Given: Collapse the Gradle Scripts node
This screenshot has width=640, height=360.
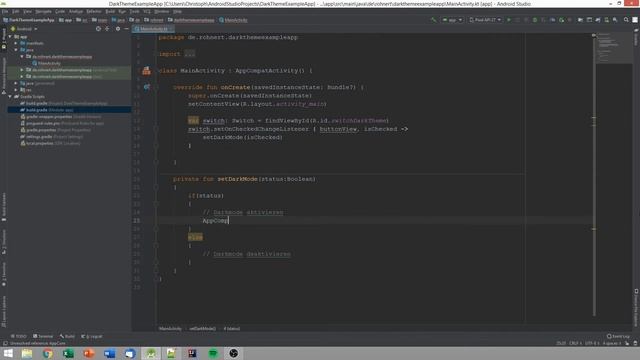Looking at the screenshot, I should tap(10, 97).
